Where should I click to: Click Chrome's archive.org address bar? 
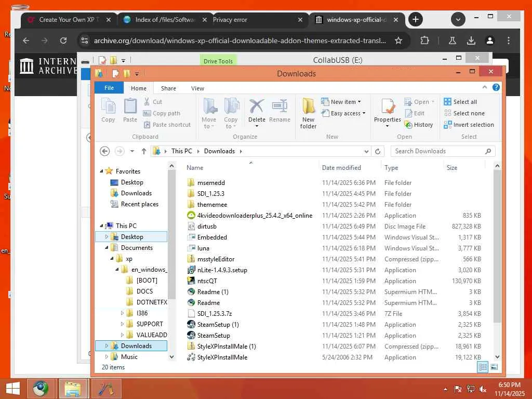coord(240,41)
